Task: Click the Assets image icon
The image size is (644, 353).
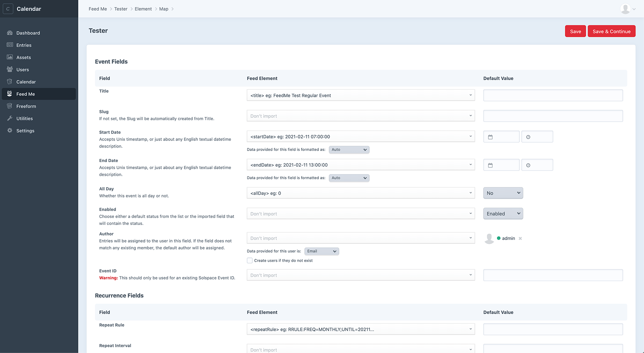Action: (x=10, y=57)
